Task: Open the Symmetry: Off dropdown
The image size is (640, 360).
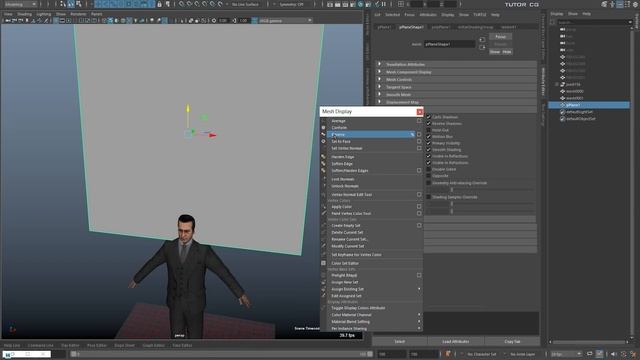Action: pyautogui.click(x=291, y=4)
